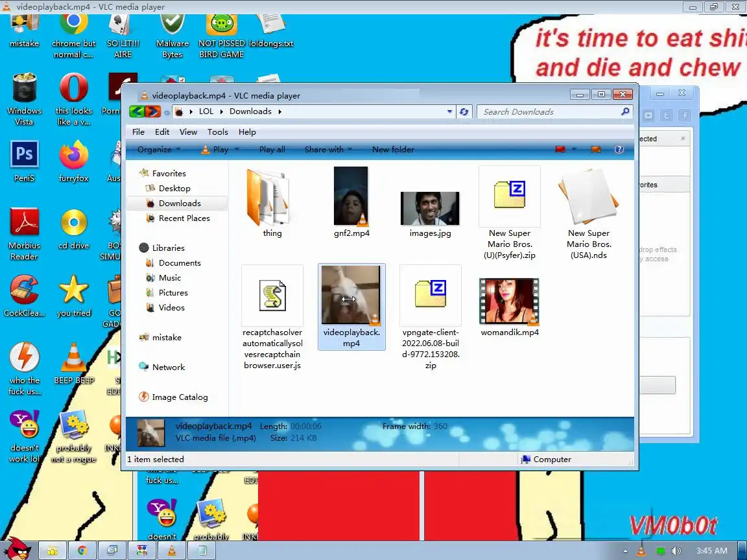Go back with the green Back arrow
Screen dimensions: 747x560
coord(137,112)
